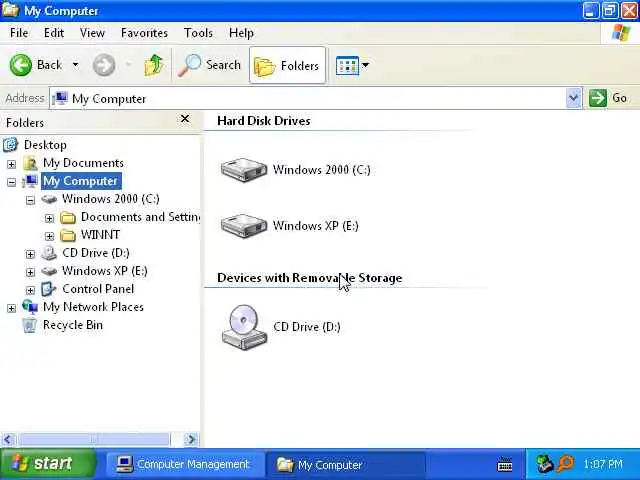The image size is (640, 480).
Task: Open the Tools menu
Action: click(198, 33)
